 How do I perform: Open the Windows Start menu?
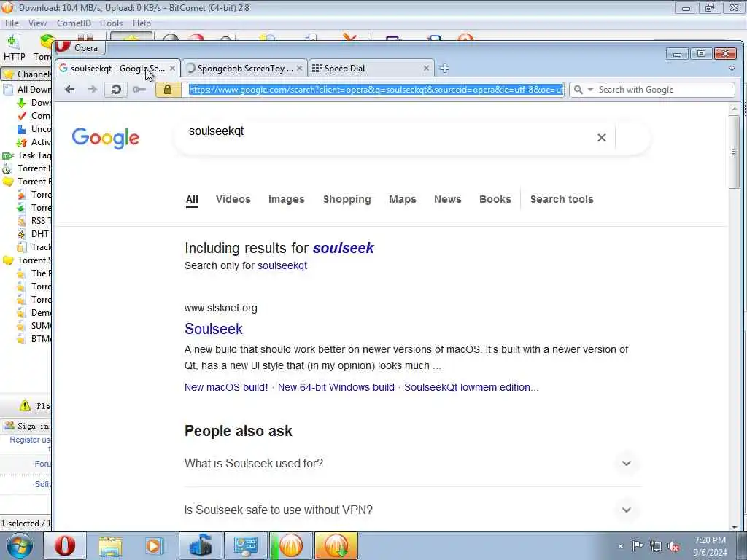[20, 545]
